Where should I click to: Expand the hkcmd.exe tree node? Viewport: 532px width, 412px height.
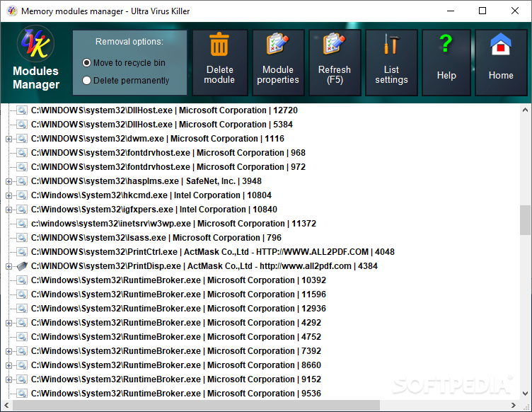tap(8, 196)
